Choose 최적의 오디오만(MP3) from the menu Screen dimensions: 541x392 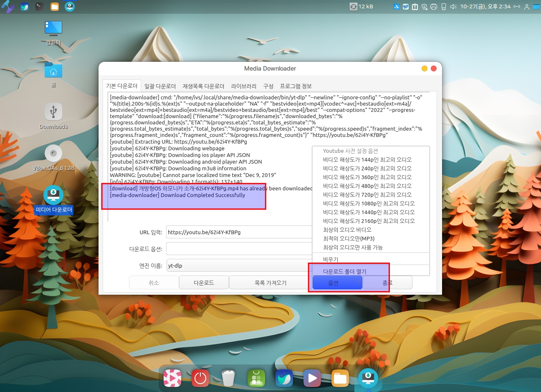(x=349, y=238)
